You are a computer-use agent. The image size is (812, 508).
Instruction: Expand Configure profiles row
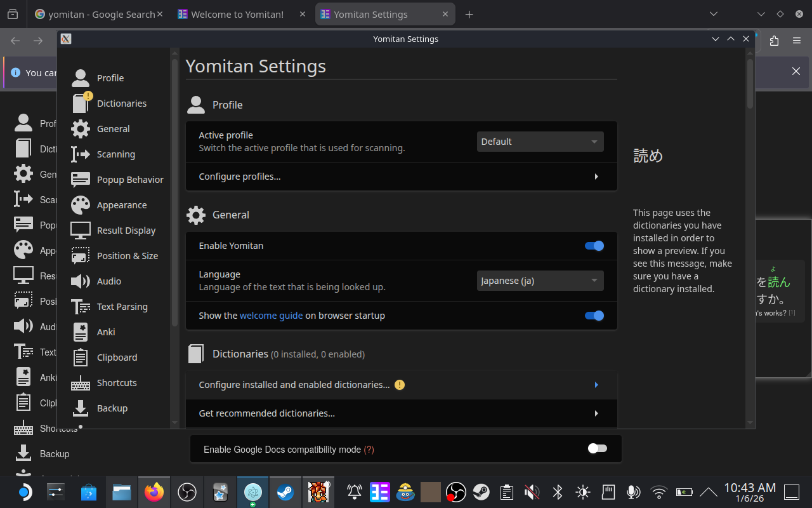401,177
